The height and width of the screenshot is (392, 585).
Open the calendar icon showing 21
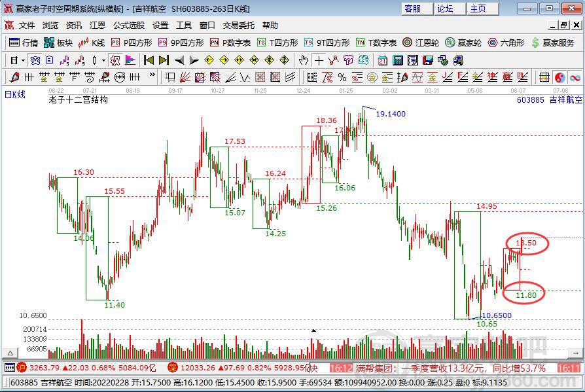coord(382,60)
